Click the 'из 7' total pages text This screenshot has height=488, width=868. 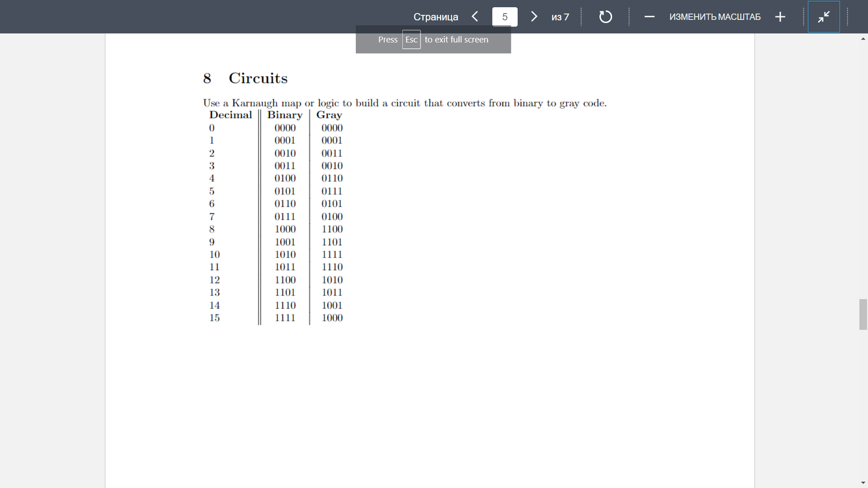coord(560,17)
